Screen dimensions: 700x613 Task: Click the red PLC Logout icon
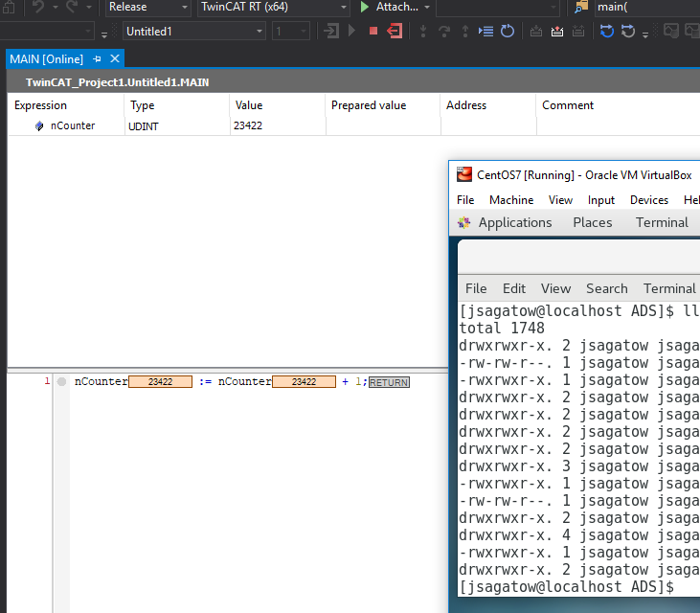pyautogui.click(x=395, y=32)
